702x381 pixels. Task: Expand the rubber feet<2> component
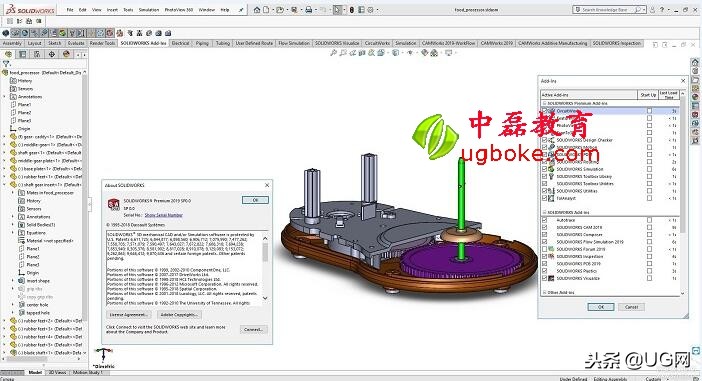point(4,321)
